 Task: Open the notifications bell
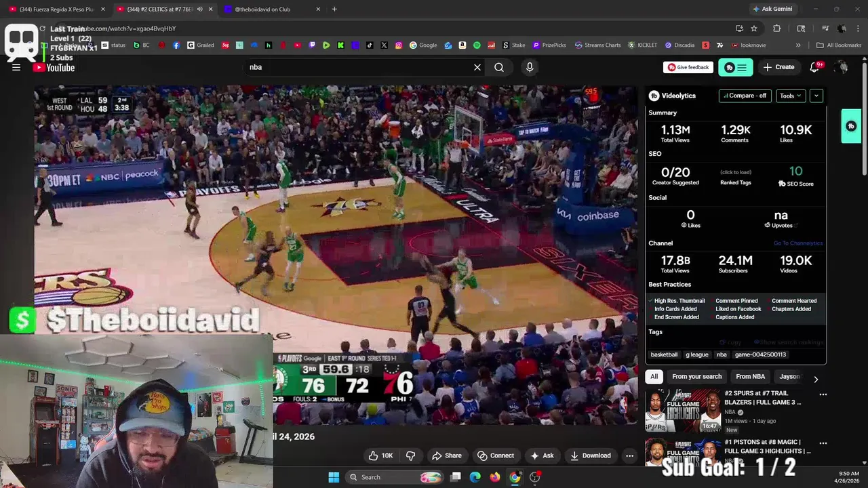click(x=815, y=67)
